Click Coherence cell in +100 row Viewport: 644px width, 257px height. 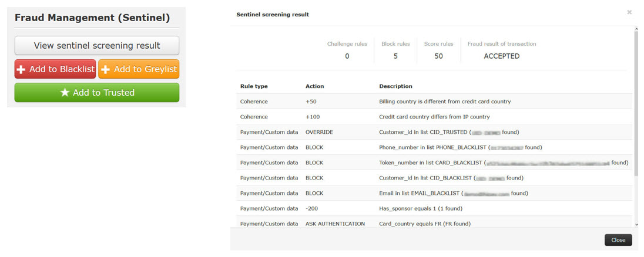tap(254, 117)
